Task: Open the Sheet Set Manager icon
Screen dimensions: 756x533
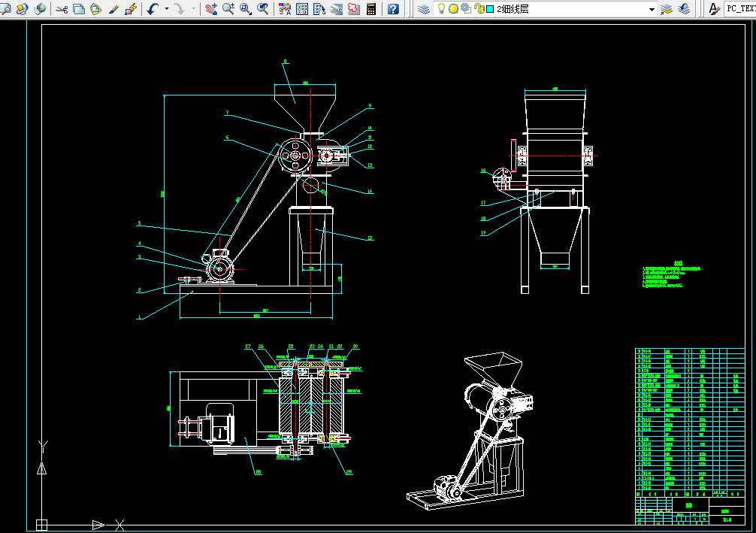Action: (337, 9)
